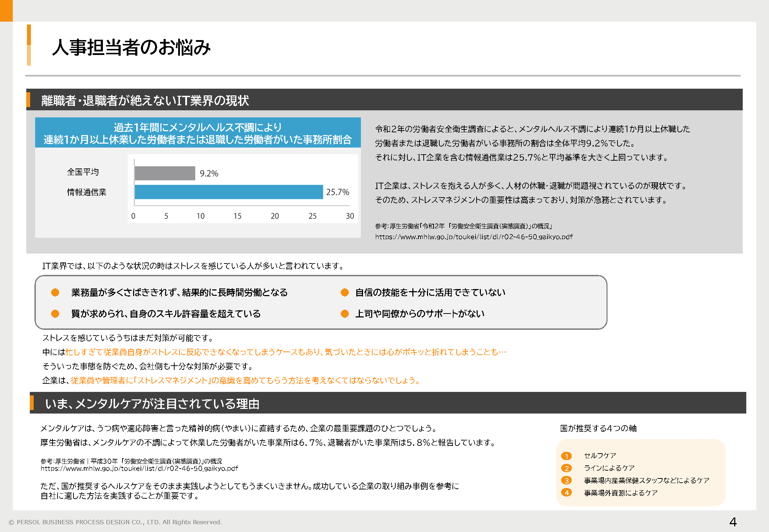Screen dimensions: 769x532
Task: Click page number 4 in the footer
Action: (x=733, y=522)
